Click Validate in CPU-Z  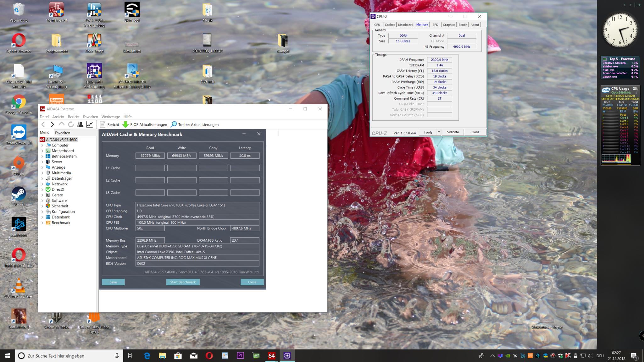[453, 132]
